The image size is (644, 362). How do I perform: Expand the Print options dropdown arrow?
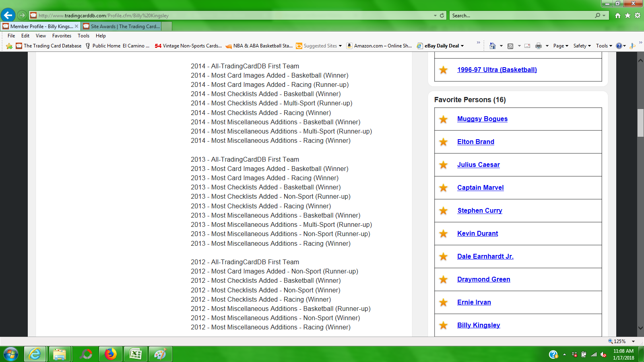[547, 46]
